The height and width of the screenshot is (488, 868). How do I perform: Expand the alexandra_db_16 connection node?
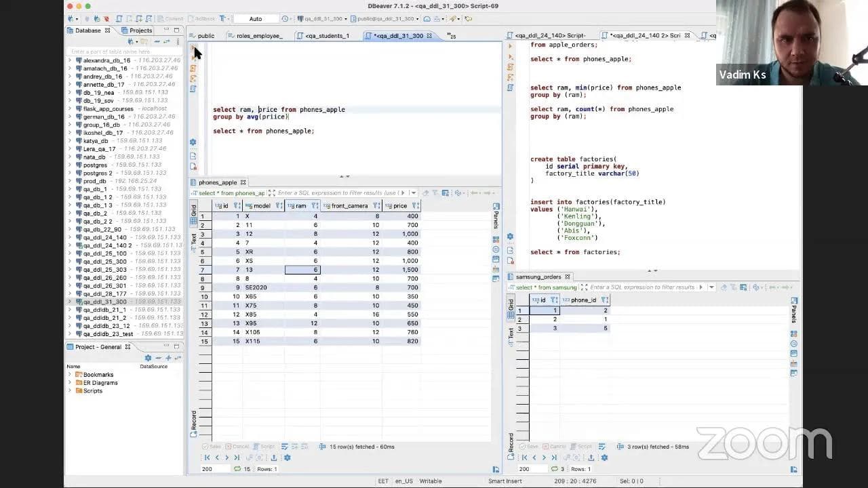pos(69,60)
